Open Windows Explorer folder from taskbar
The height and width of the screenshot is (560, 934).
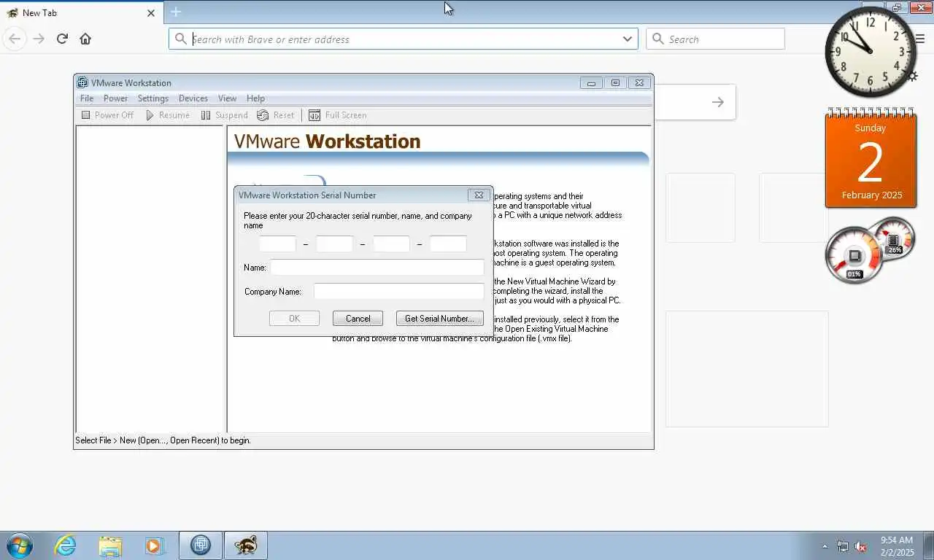[110, 545]
